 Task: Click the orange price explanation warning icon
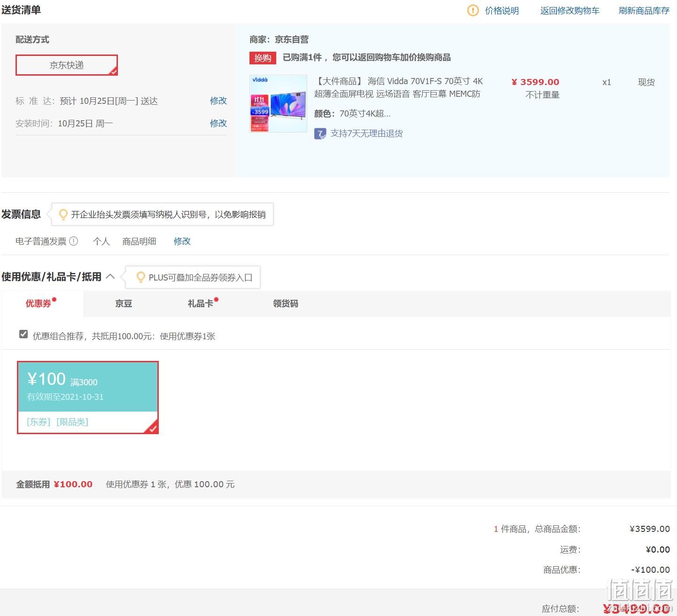pos(473,10)
